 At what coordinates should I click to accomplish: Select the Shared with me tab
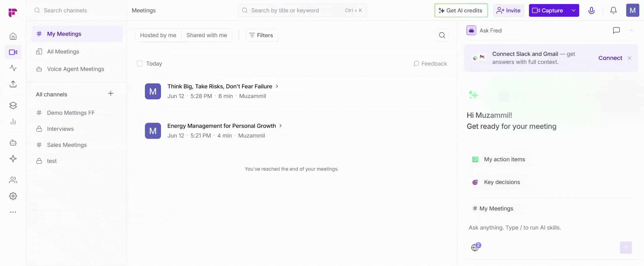point(207,35)
